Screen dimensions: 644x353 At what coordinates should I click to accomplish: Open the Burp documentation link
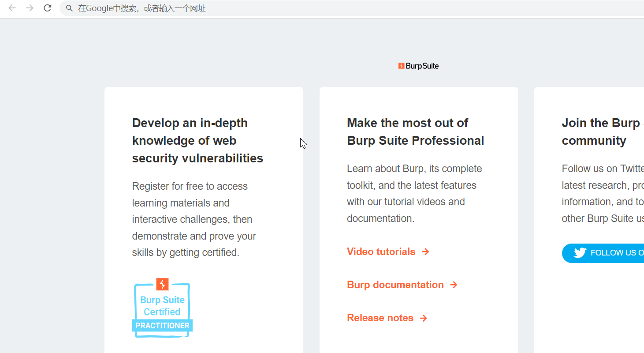click(395, 285)
